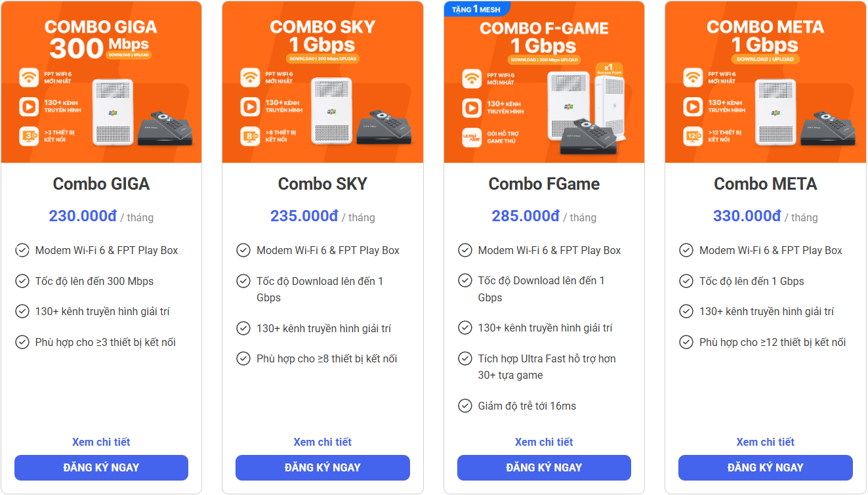The height and width of the screenshot is (495, 868).
Task: Click the Wi-Fi icon on Combo GIGA banner
Action: coord(29,77)
